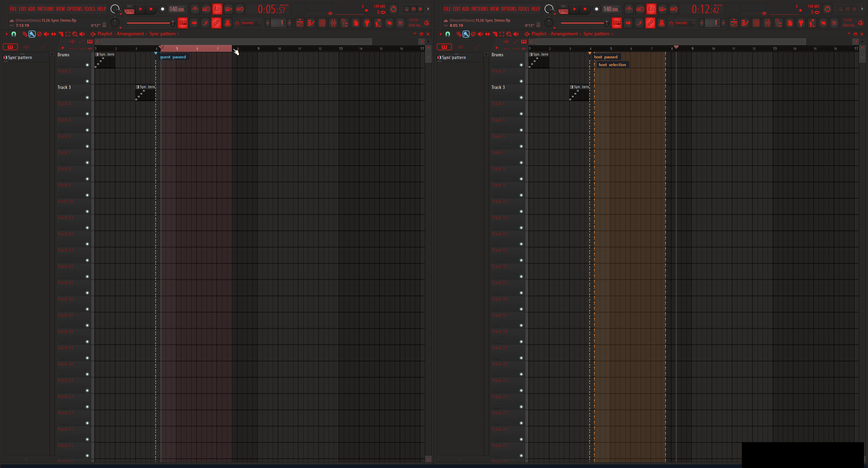This screenshot has height=468, width=868.
Task: Open Mixer button in left window
Action: point(333,23)
